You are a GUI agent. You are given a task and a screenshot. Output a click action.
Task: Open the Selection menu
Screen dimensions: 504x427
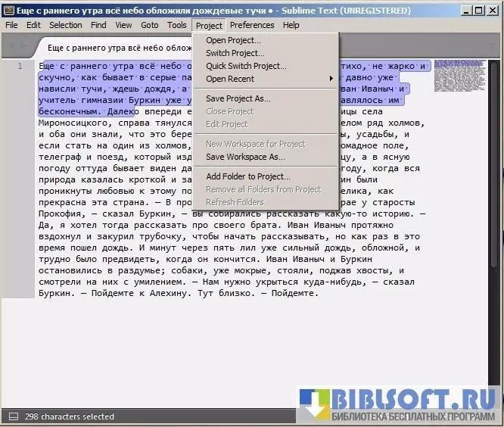coord(66,25)
